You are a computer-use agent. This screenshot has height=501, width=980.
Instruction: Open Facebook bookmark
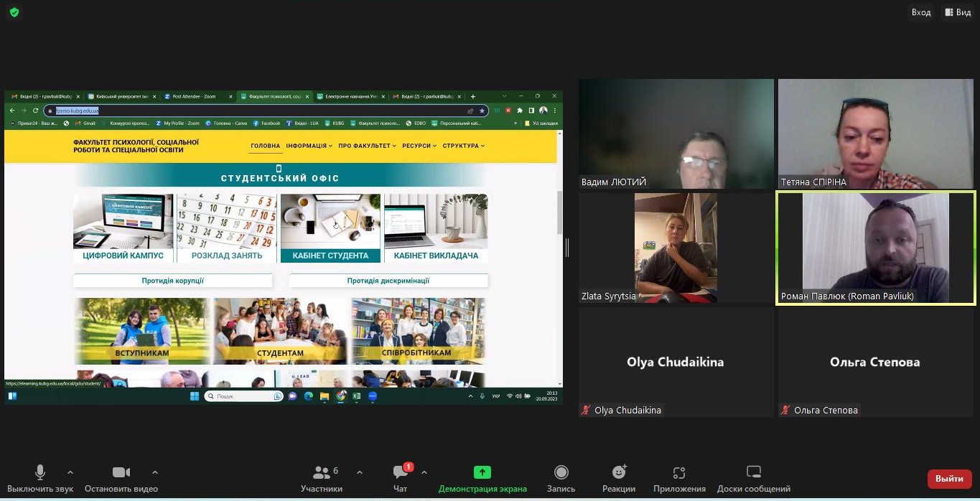point(266,123)
